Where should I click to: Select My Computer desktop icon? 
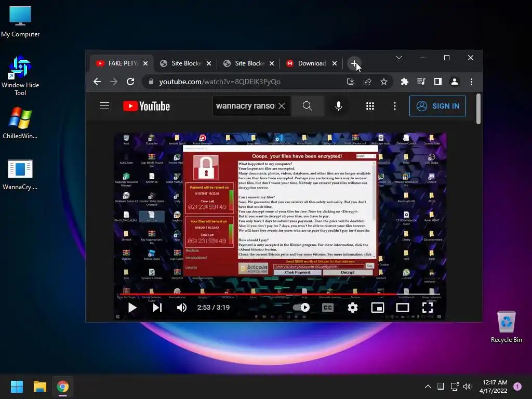(x=20, y=22)
